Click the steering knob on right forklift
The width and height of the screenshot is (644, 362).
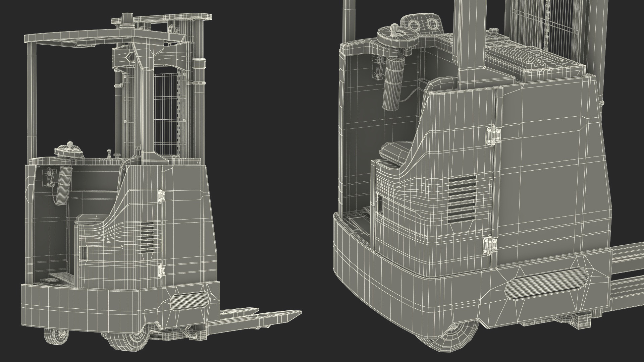click(x=395, y=28)
